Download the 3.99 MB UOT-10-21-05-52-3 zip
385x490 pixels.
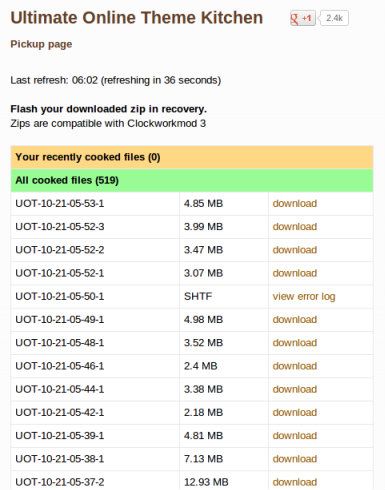click(295, 227)
